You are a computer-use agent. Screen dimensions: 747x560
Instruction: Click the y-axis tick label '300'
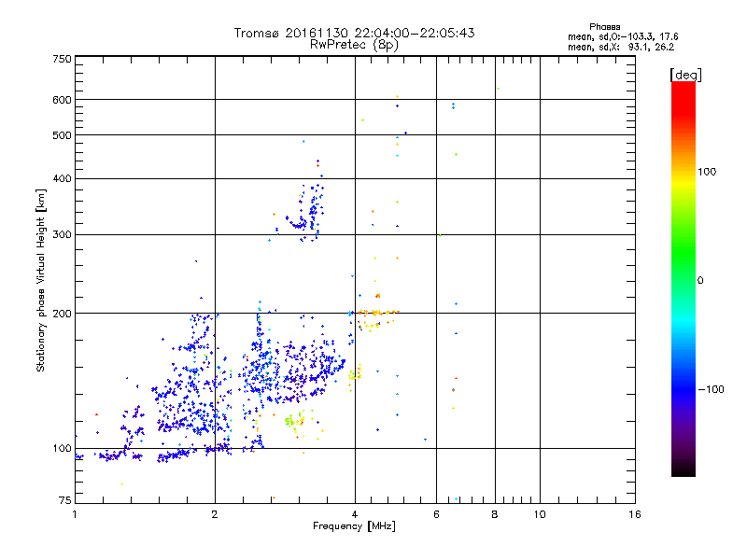coord(62,235)
